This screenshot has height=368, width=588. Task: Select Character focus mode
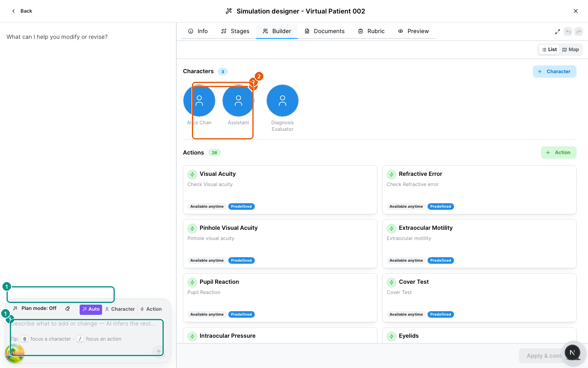[x=120, y=309]
